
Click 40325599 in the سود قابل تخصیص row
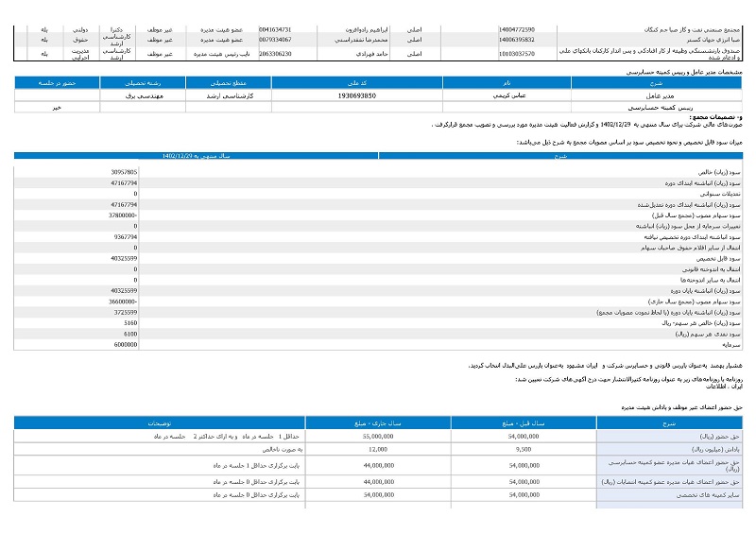(124, 259)
